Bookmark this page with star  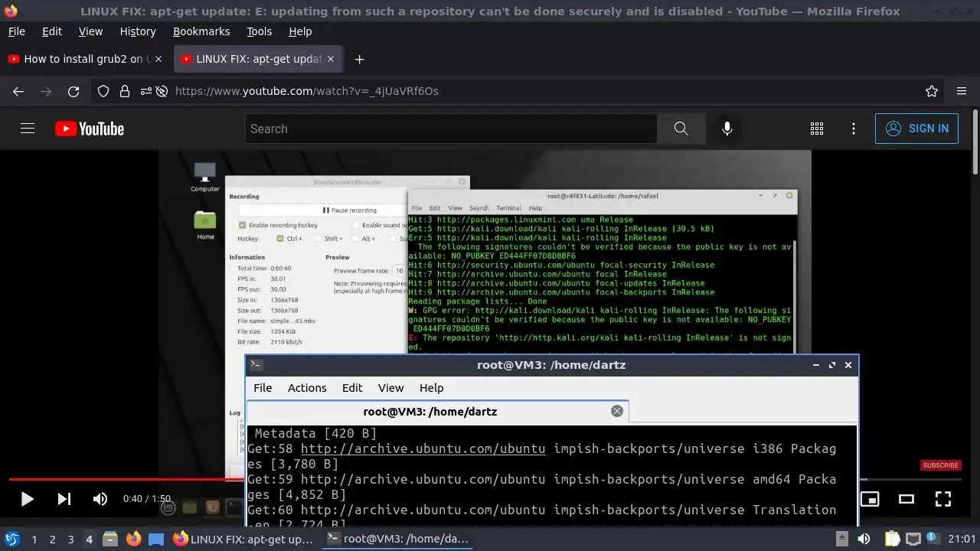932,91
